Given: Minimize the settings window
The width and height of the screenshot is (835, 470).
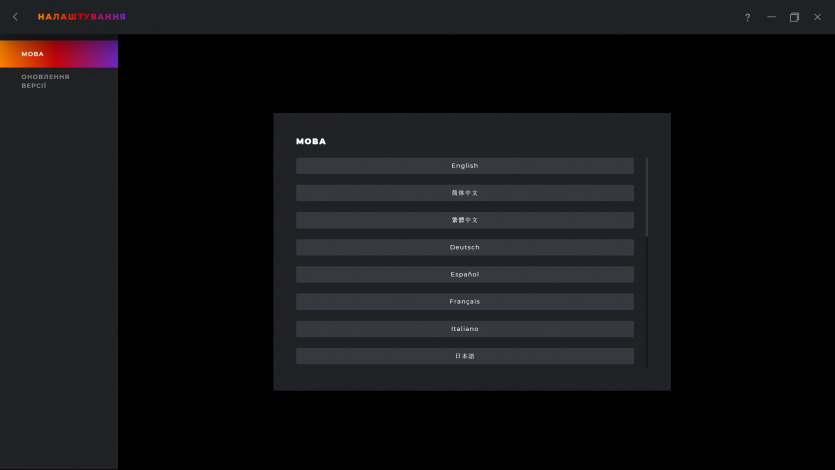Looking at the screenshot, I should click(x=771, y=17).
